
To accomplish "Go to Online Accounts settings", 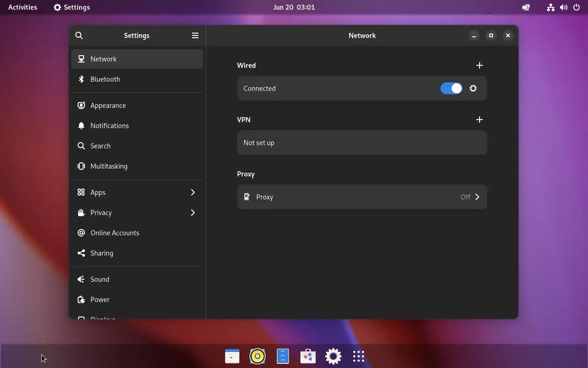I will click(137, 233).
